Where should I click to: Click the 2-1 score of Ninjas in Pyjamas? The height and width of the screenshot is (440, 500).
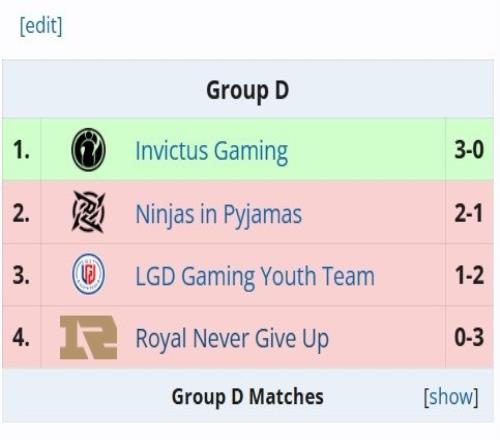(469, 213)
